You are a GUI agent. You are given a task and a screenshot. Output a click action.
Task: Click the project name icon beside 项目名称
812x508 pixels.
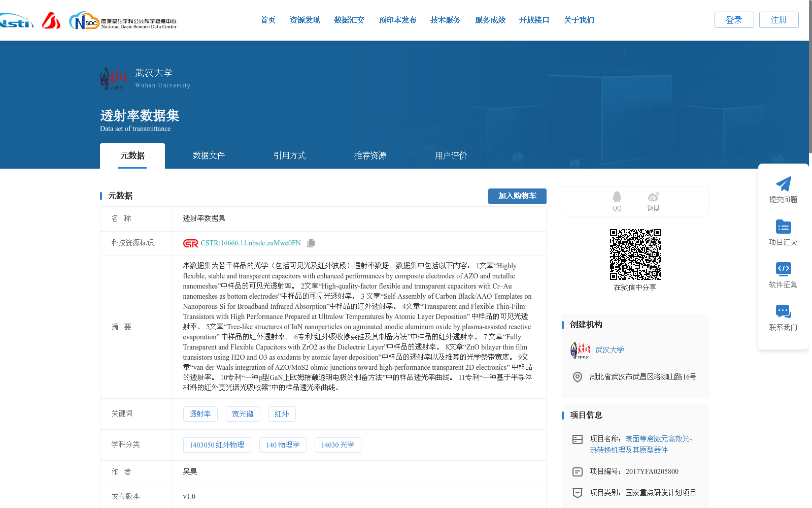point(578,439)
